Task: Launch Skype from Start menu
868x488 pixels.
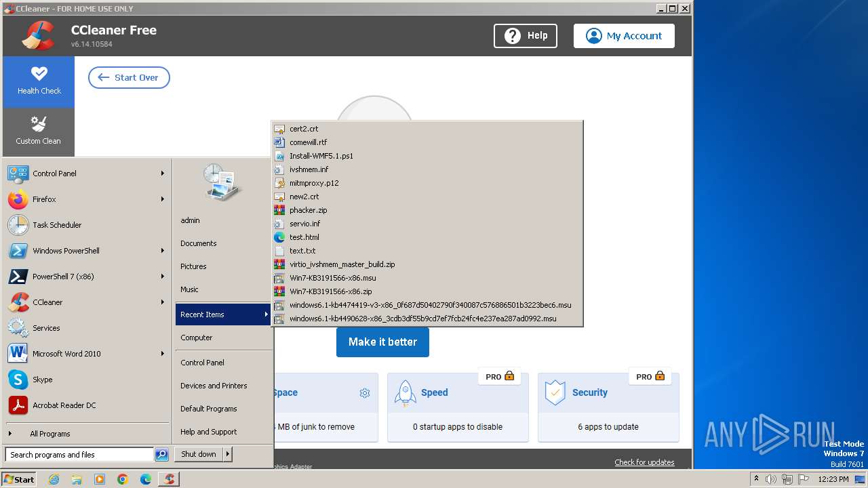Action: point(87,380)
